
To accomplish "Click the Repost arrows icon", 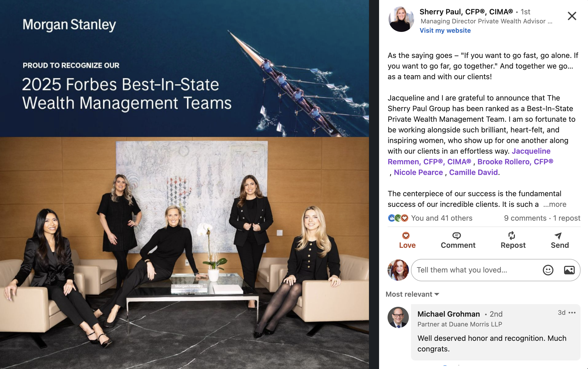I will (x=512, y=236).
